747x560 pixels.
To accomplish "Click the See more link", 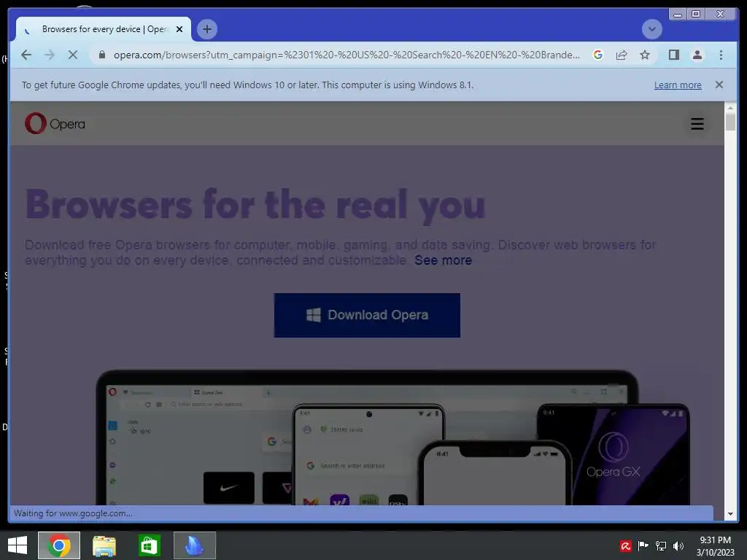I will (x=443, y=260).
